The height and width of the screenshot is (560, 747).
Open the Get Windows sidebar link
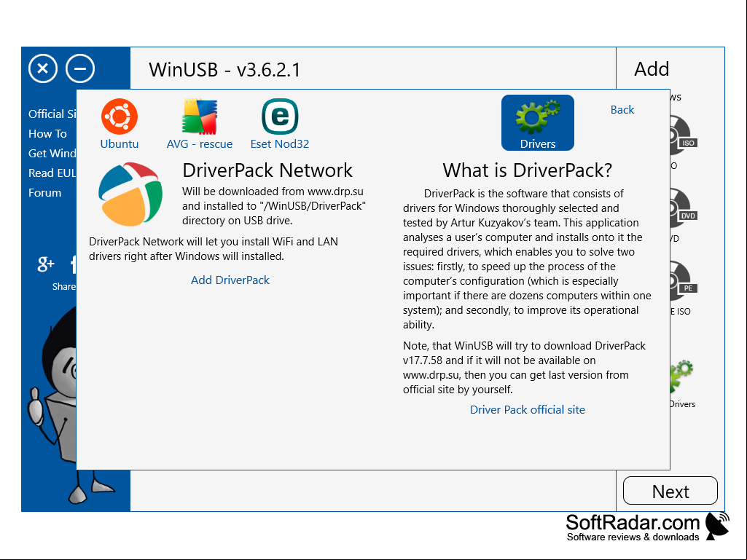tap(52, 154)
